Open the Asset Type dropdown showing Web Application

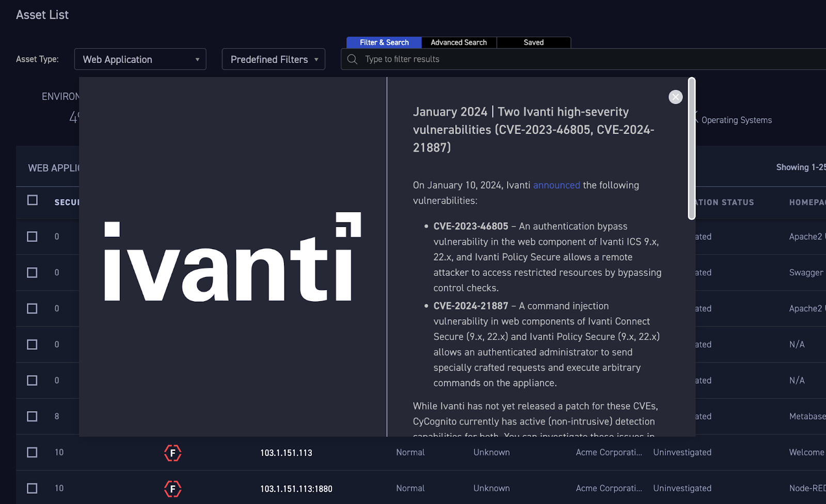tap(139, 59)
